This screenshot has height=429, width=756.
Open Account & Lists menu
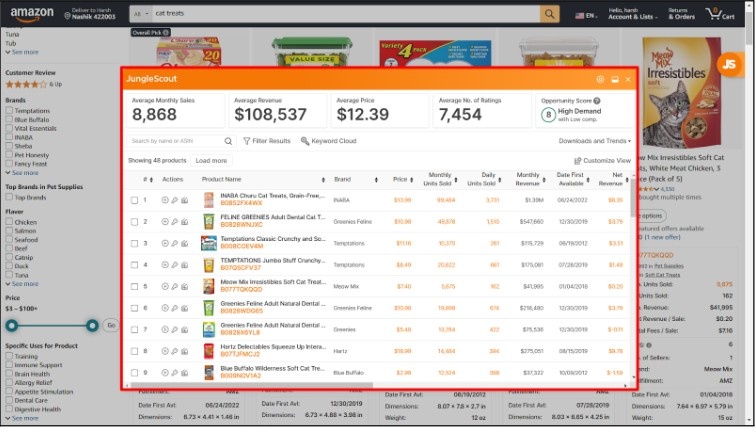click(633, 14)
